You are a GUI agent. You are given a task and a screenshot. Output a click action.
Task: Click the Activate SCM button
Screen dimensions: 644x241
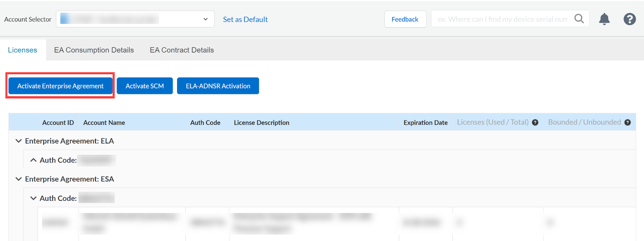click(144, 86)
